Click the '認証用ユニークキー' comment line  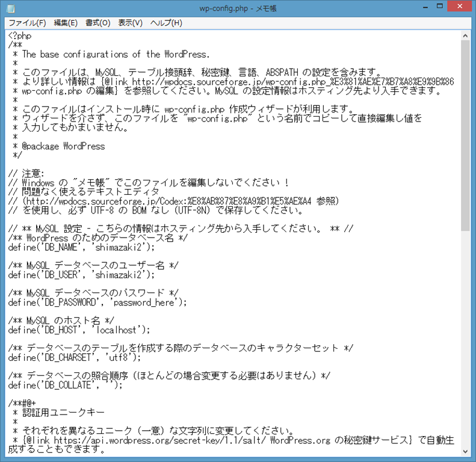[58, 412]
